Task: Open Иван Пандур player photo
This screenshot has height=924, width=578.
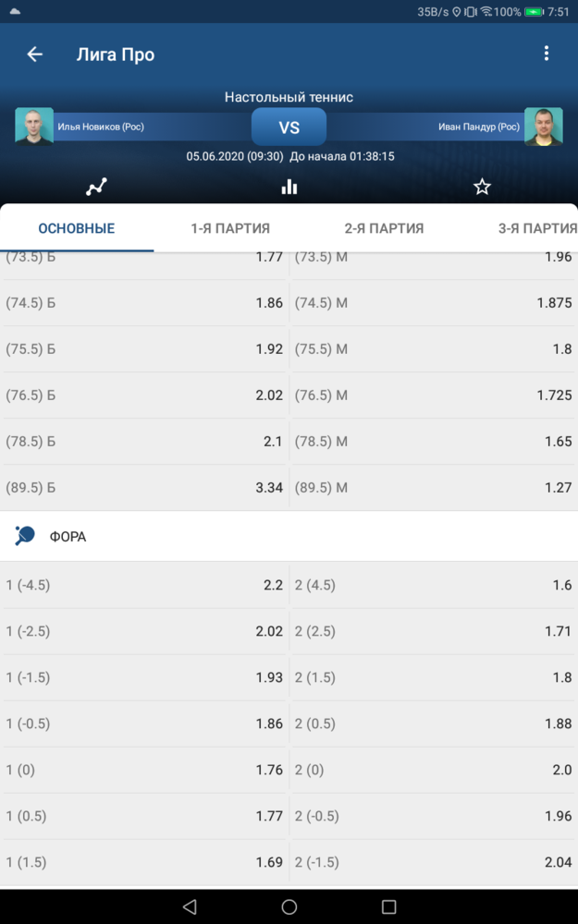Action: point(543,126)
